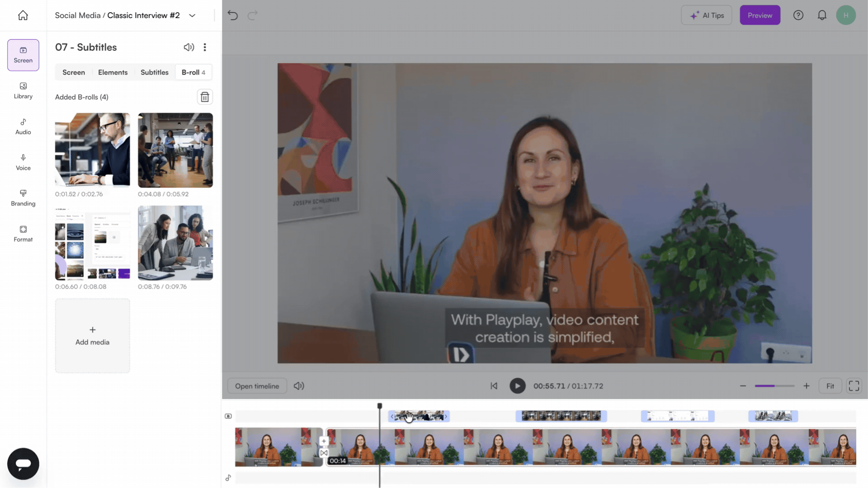Screen dimensions: 868x488
Task: Add a clip with plus between timeline clips
Action: [324, 441]
